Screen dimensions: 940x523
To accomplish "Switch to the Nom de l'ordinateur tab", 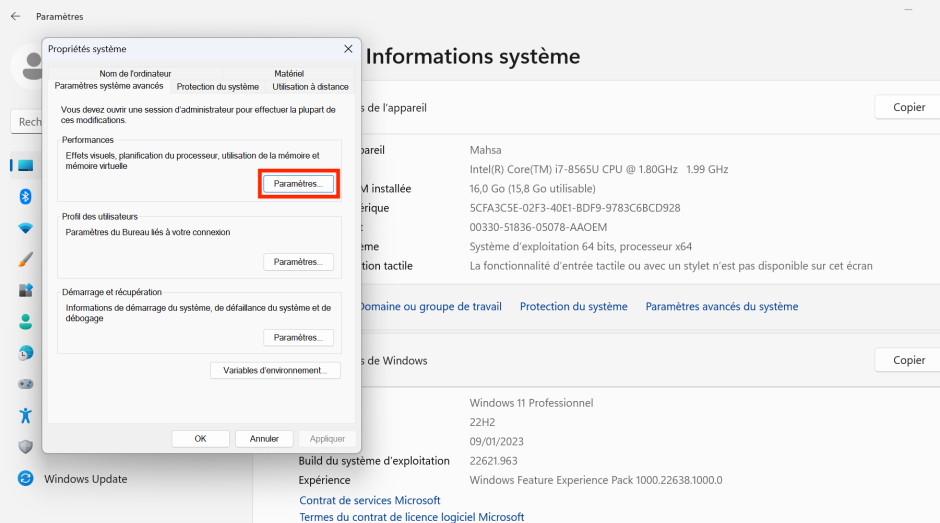I will (135, 73).
